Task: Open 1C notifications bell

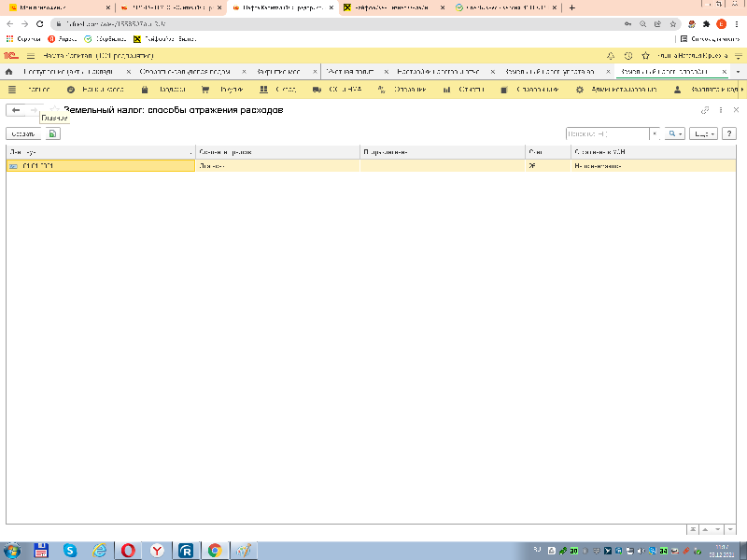Action: pos(611,56)
